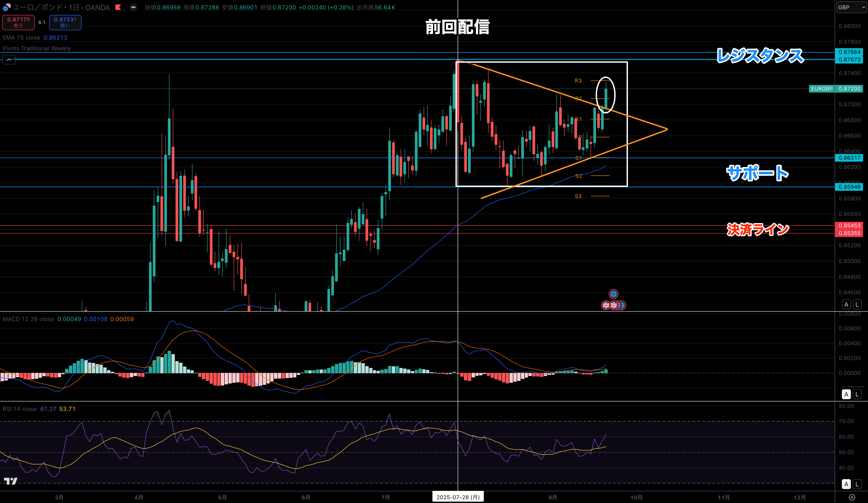Image resolution: width=868 pixels, height=503 pixels.
Task: Select the EMA 75 close indicator legend
Action: 21,38
